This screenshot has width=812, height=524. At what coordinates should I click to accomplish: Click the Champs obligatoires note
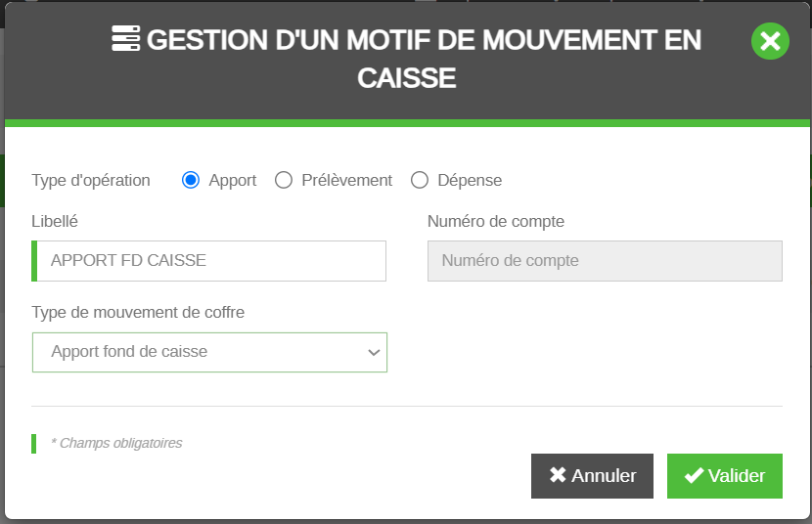coord(116,443)
